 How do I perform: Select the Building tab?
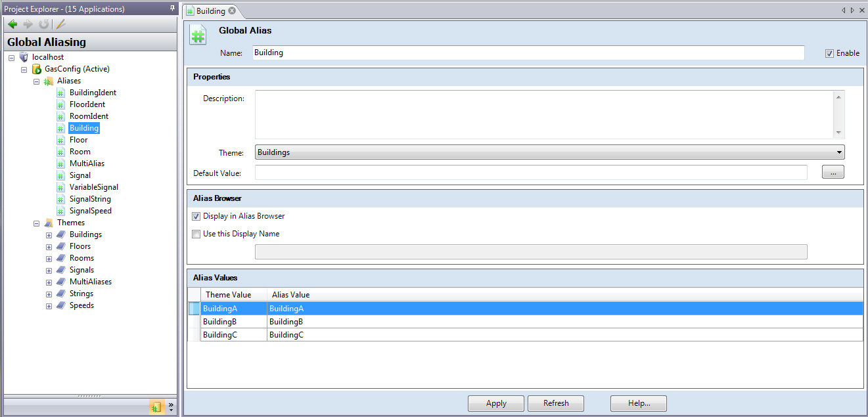click(210, 11)
